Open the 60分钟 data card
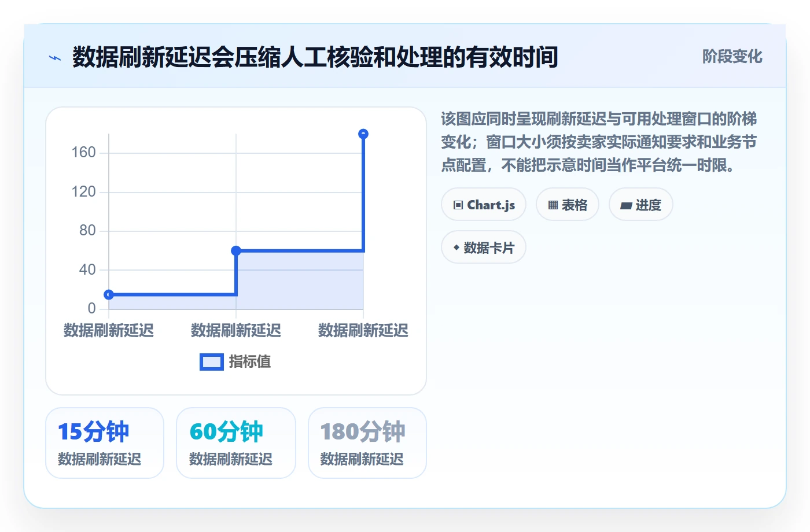This screenshot has height=532, width=810. tap(236, 443)
